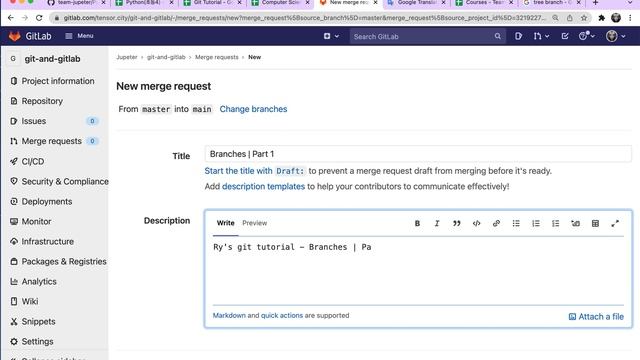Image resolution: width=640 pixels, height=360 pixels.
Task: Add a bullet list
Action: (516, 223)
